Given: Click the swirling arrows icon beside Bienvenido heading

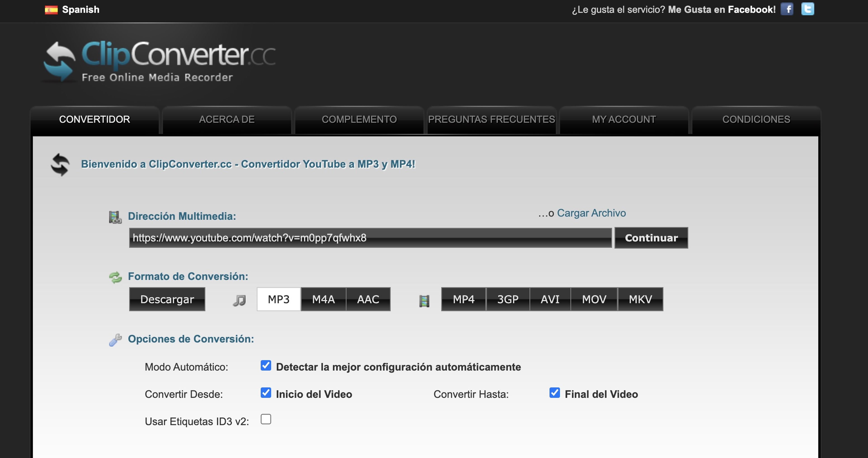Looking at the screenshot, I should point(60,165).
